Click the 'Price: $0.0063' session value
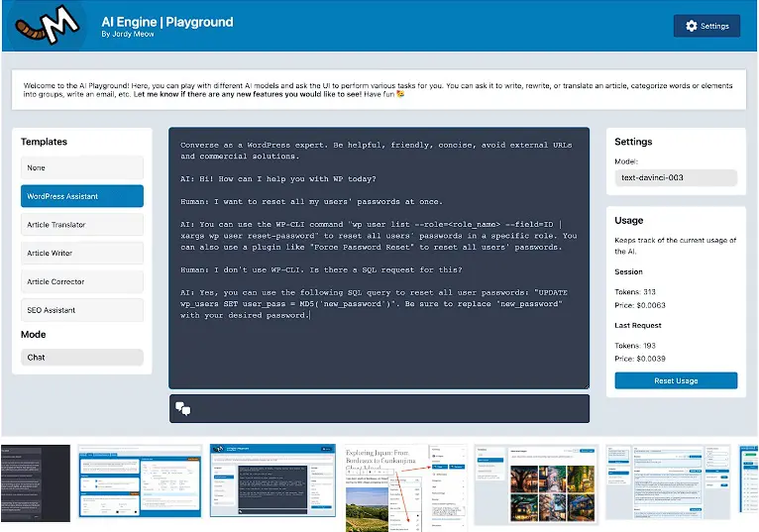Viewport: 759px width, 532px height. coord(640,305)
